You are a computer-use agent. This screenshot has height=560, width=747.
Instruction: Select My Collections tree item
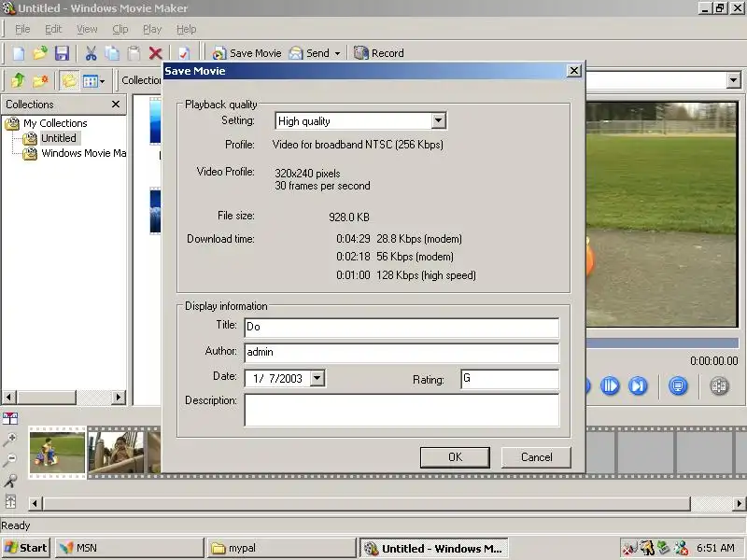coord(55,123)
